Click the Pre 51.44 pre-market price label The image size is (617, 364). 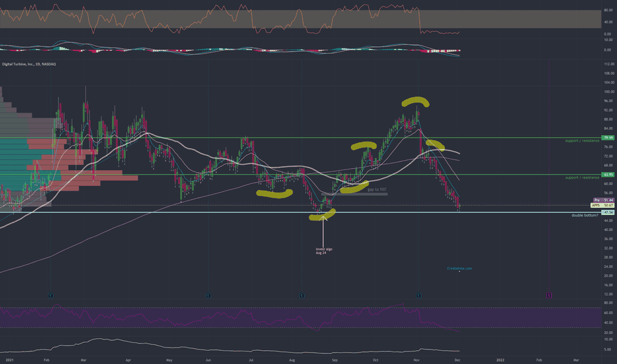tap(604, 201)
